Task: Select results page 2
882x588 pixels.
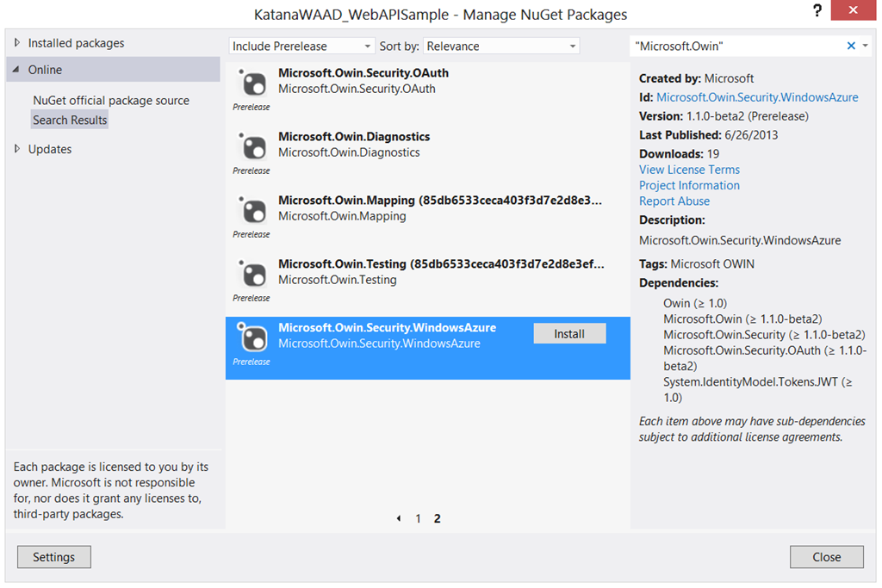Action: tap(437, 518)
